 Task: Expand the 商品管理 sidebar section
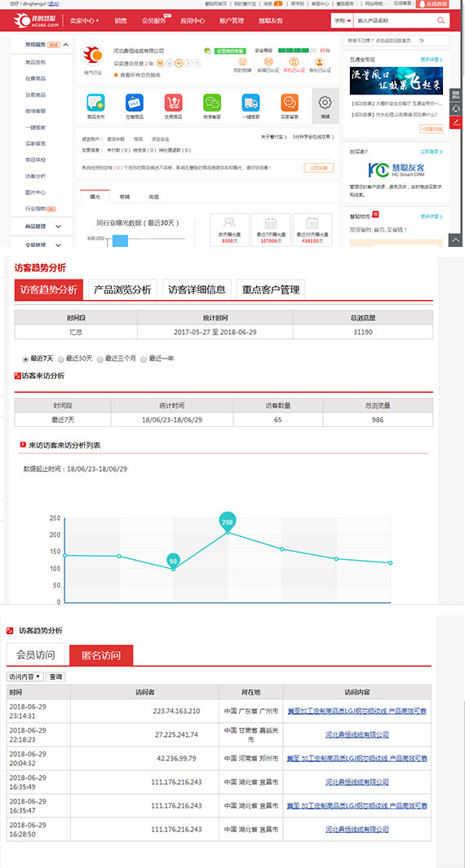(x=42, y=227)
